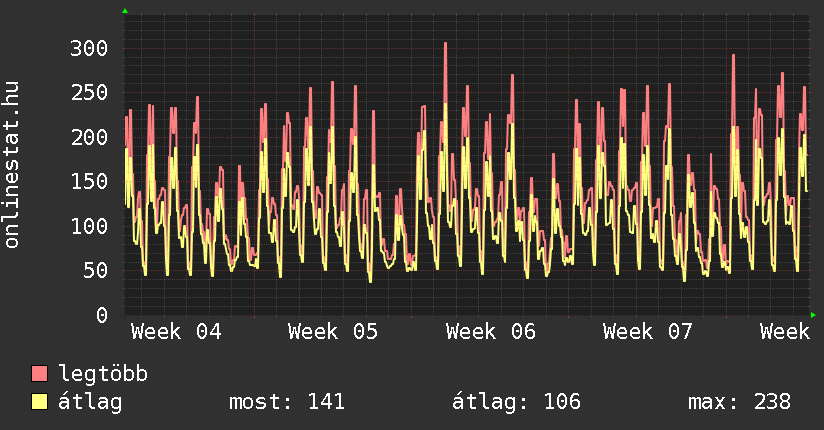Click the 'most: 141' statistic
The width and height of the screenshot is (824, 430).
pyautogui.click(x=287, y=402)
